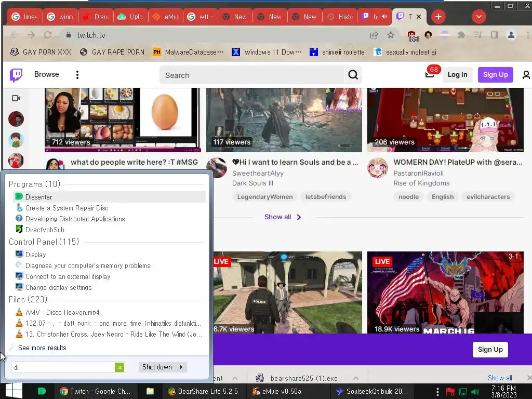Switch to the 'limev' Google tab
The height and width of the screenshot is (399, 532).
point(25,17)
